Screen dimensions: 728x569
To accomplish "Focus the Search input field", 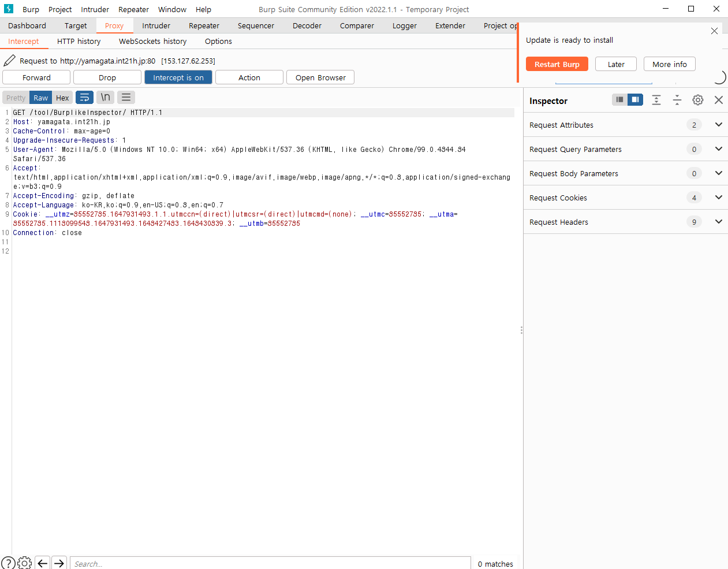I will [270, 563].
